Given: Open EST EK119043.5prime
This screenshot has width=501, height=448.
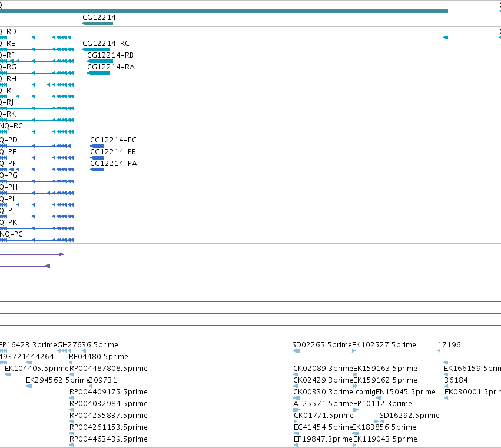Looking at the screenshot, I should [385, 439].
